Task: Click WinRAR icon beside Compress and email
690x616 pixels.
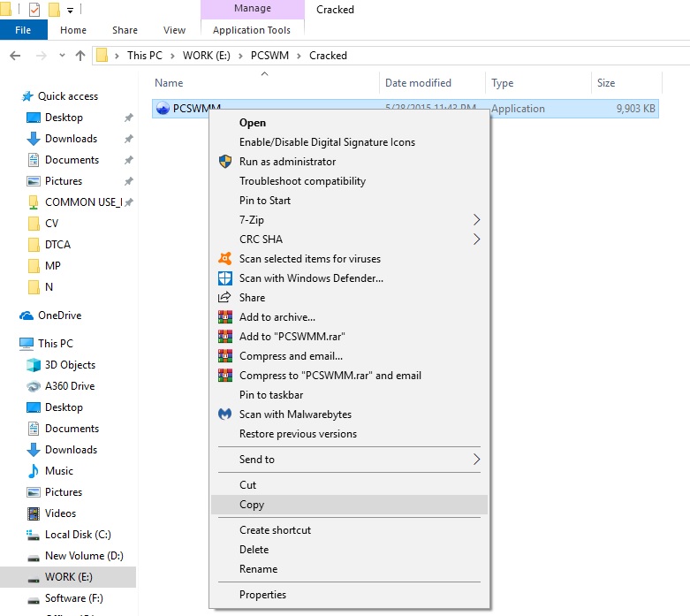Action: pyautogui.click(x=225, y=355)
